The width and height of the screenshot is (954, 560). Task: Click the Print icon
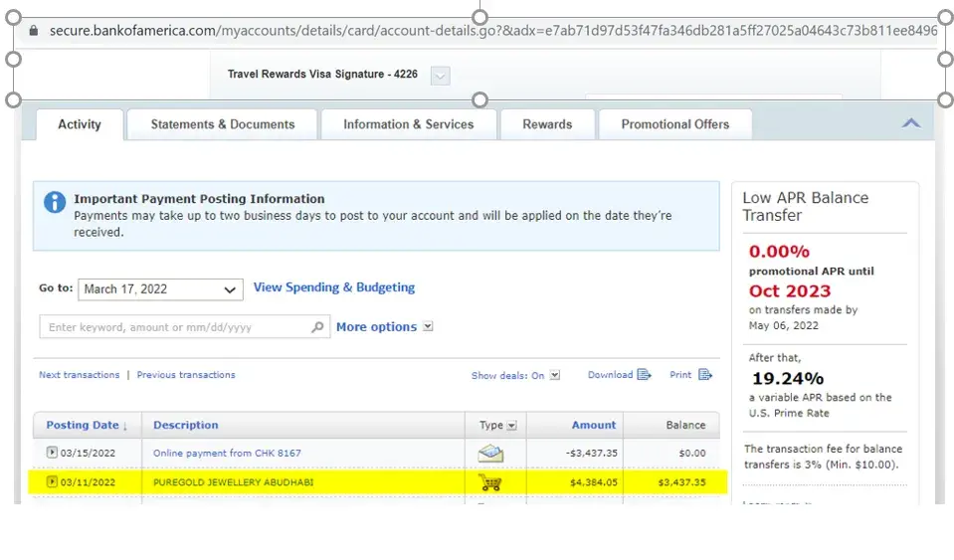pos(705,375)
